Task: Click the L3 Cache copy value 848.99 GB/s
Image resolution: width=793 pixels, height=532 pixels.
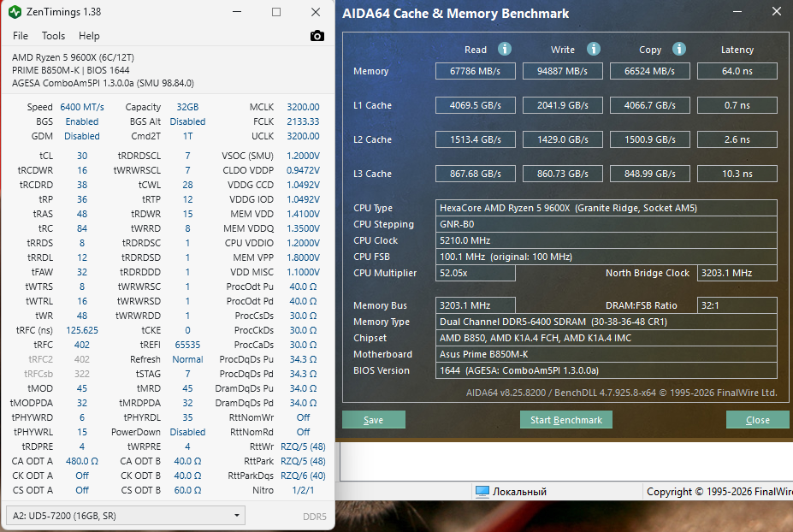Action: click(650, 174)
